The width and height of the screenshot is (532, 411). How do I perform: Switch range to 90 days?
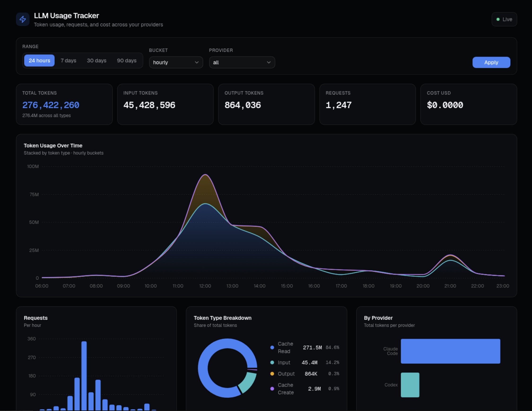click(x=126, y=60)
